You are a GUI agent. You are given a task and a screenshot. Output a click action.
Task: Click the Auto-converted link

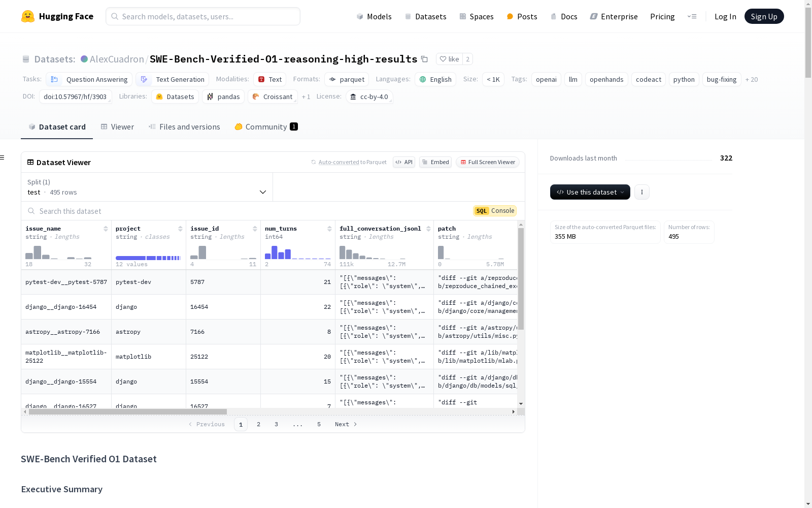point(339,162)
